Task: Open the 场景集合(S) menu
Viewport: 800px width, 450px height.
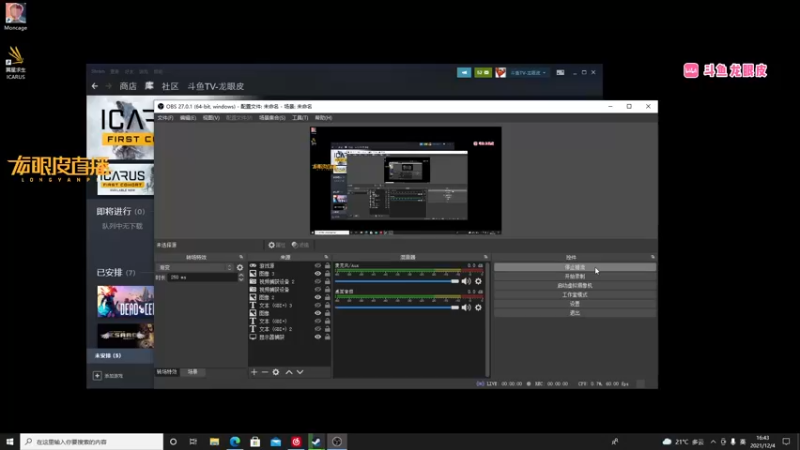Action: coord(272,118)
